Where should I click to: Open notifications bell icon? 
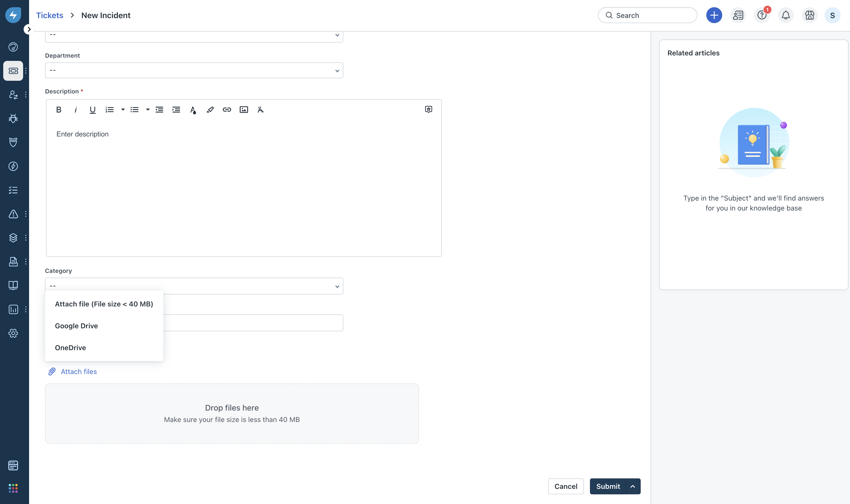coord(785,15)
